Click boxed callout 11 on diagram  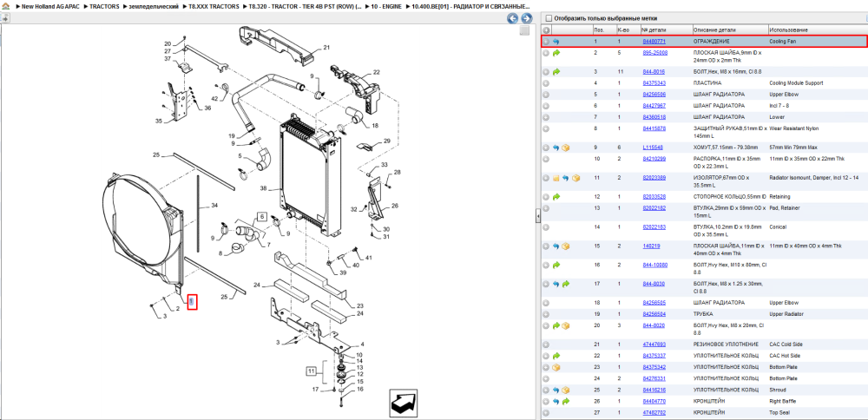pyautogui.click(x=312, y=371)
